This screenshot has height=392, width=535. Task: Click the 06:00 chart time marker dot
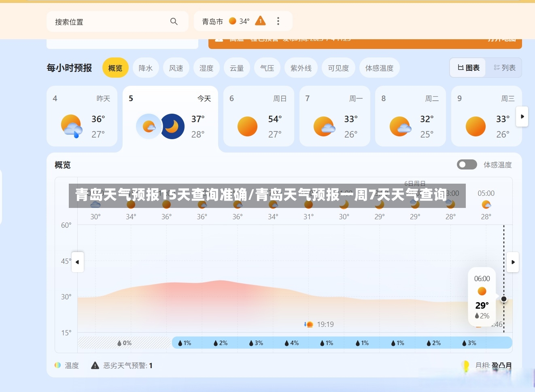[x=504, y=299]
